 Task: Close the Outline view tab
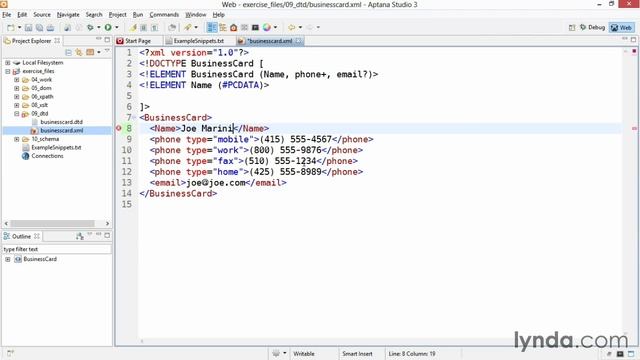pos(37,236)
